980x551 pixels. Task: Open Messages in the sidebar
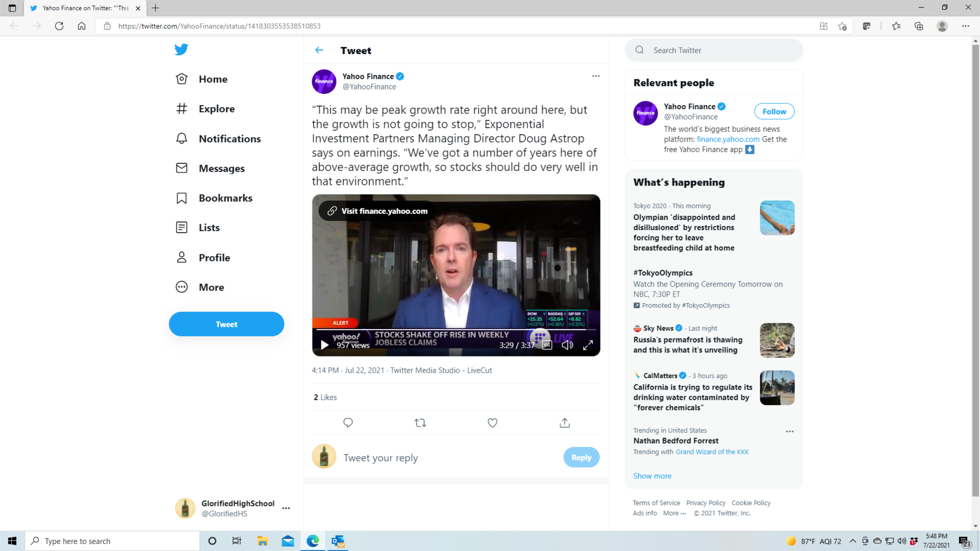pos(210,168)
